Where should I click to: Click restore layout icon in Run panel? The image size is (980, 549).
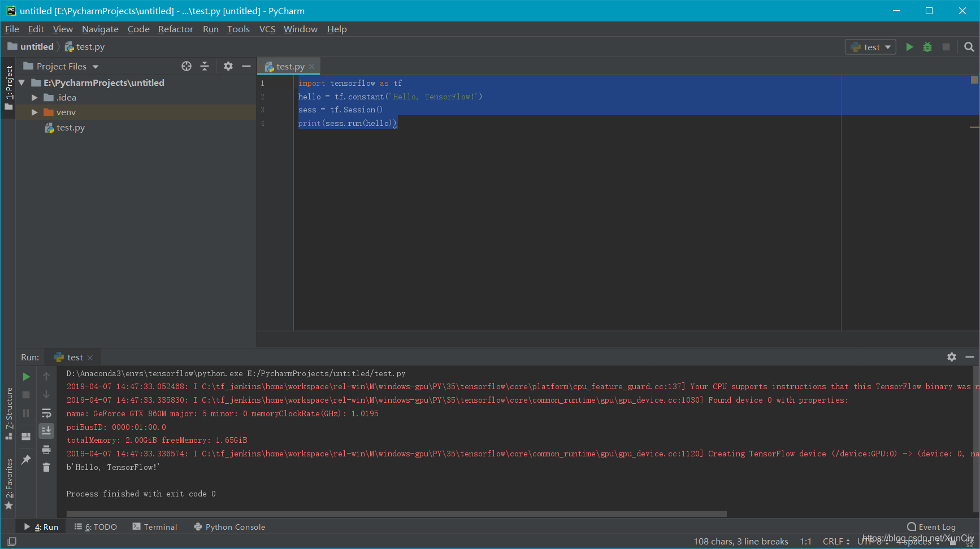pos(26,436)
